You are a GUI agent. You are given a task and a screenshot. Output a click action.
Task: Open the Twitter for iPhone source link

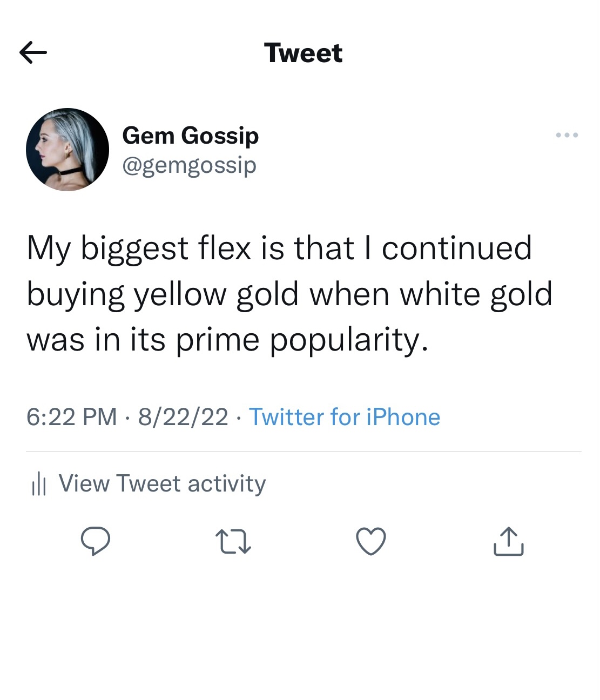(x=344, y=417)
